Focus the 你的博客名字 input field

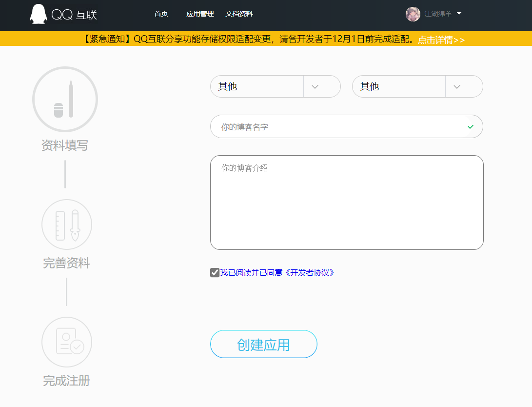tap(336, 127)
